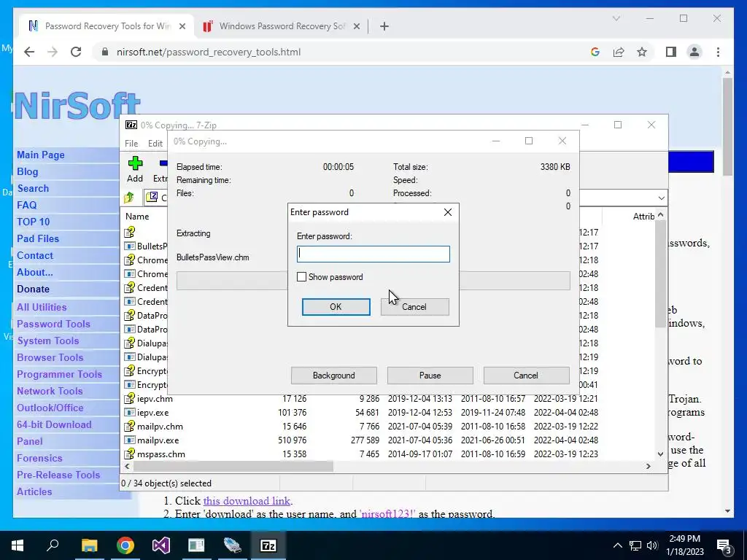This screenshot has height=560, width=747.
Task: Open the notification center icon
Action: pos(724,545)
